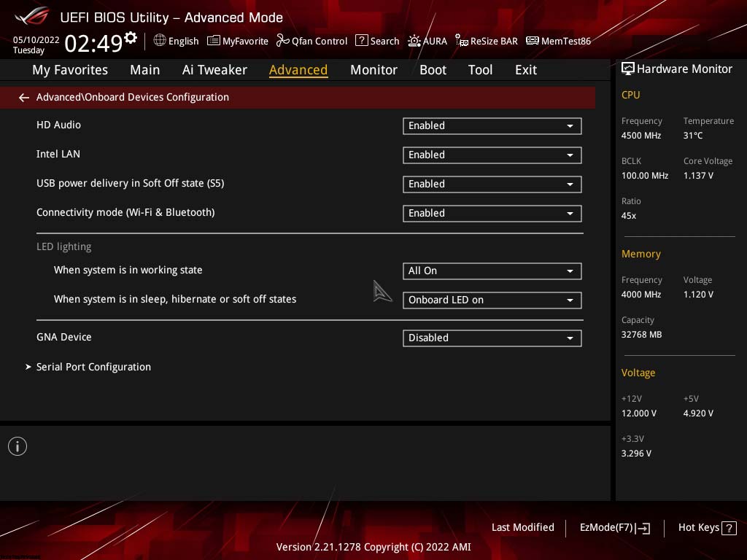
Task: Click BCLK value 100.00 MHz
Action: pos(645,176)
